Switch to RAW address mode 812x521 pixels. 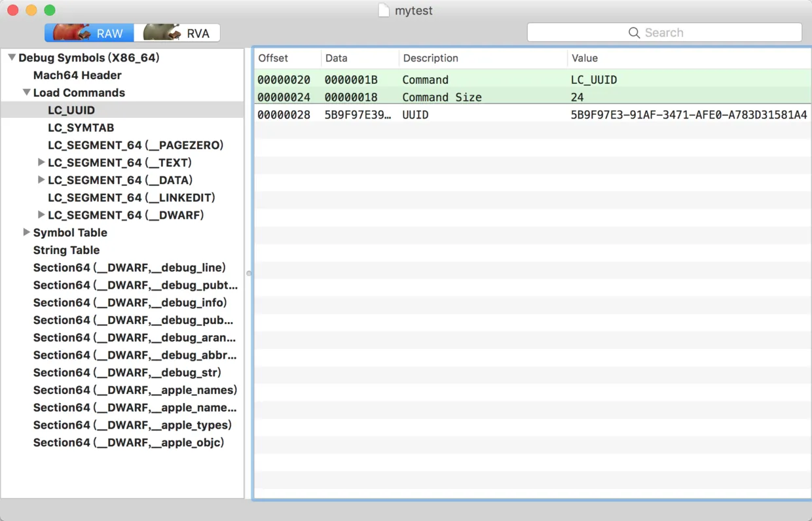click(x=89, y=33)
